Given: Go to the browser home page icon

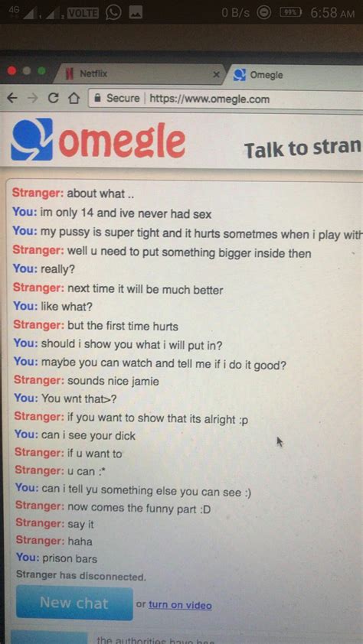Looking at the screenshot, I should coord(73,99).
